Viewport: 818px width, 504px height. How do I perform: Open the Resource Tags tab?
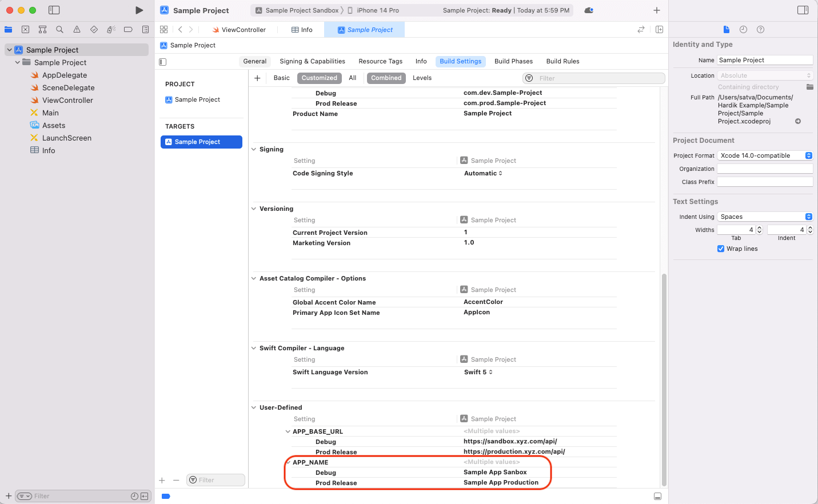381,61
